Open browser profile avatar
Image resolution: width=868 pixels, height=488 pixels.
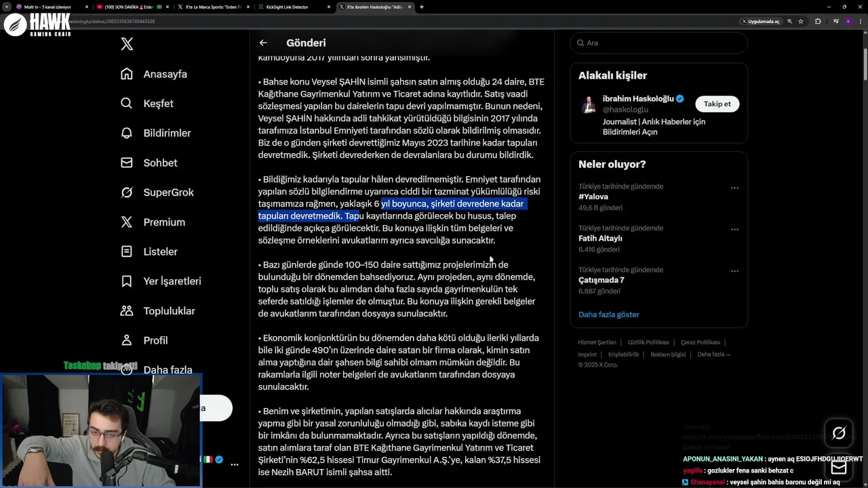pos(848,22)
